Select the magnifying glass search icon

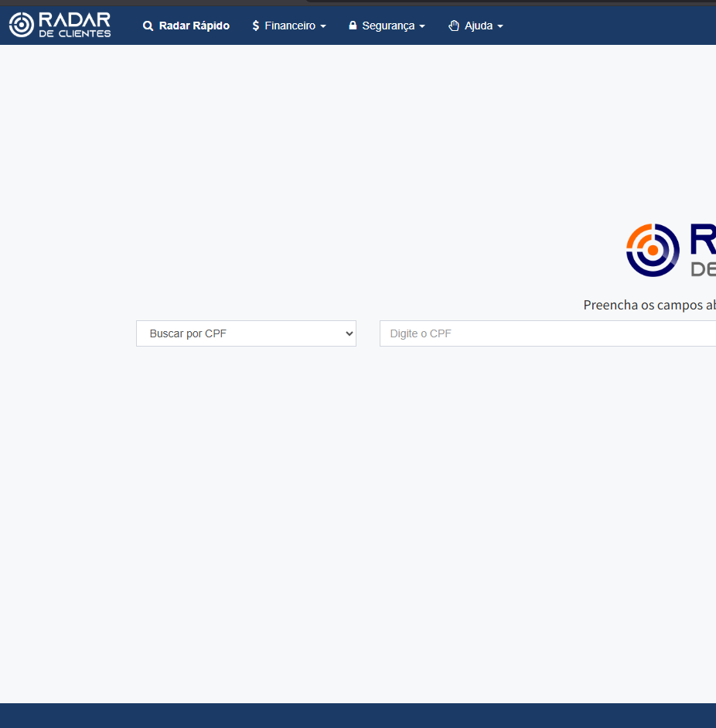tap(148, 26)
